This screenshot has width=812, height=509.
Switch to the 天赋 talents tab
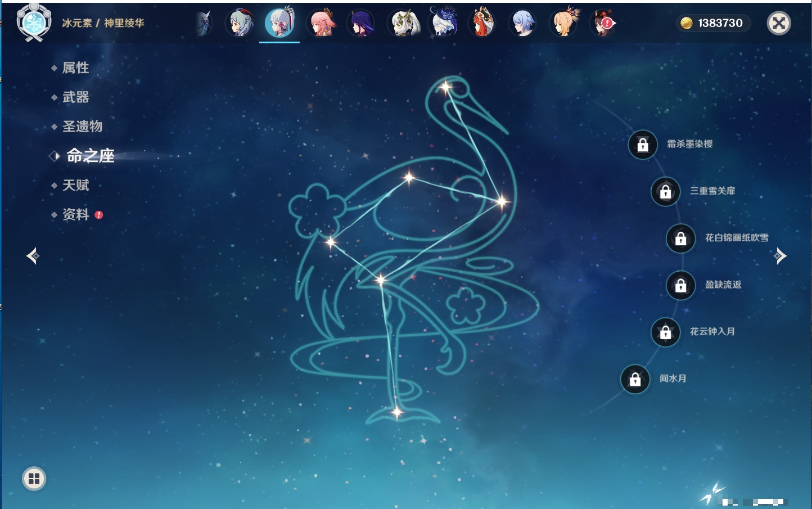(x=75, y=185)
